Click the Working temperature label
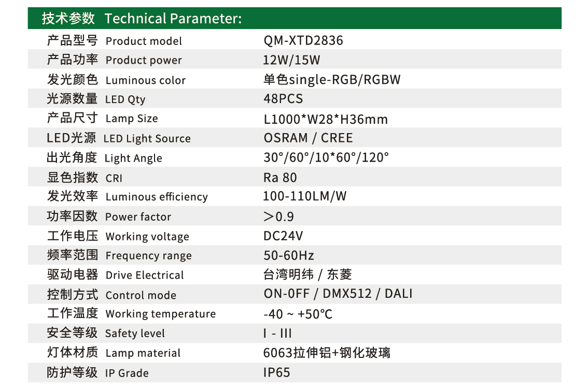 coord(160,314)
